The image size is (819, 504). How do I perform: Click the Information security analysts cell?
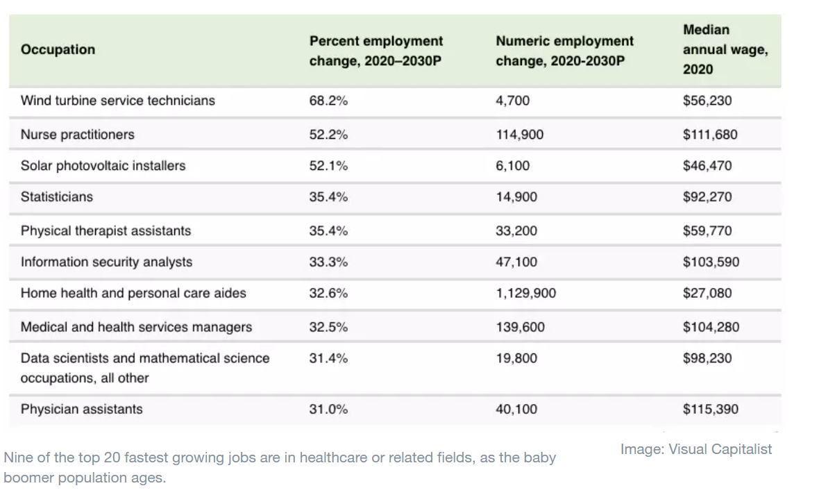point(107,262)
